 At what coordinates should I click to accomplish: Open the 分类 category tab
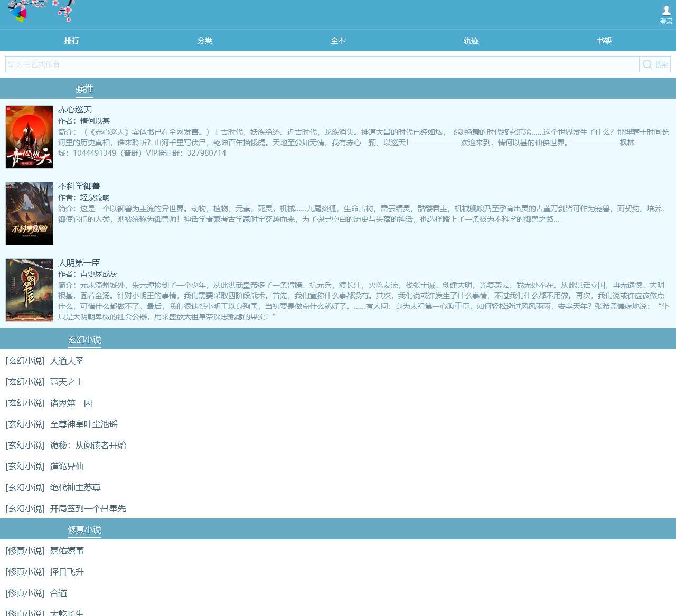(205, 41)
